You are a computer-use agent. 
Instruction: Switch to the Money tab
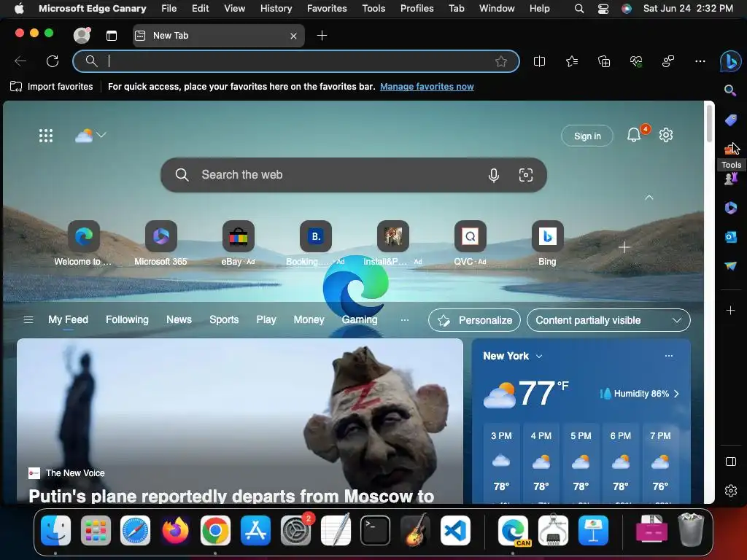tap(309, 320)
